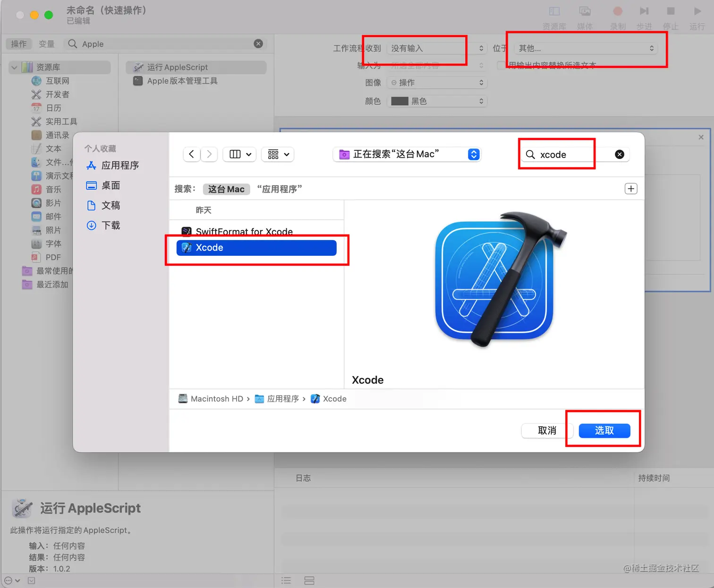Open the 图像 操作 dropdown

tap(437, 83)
